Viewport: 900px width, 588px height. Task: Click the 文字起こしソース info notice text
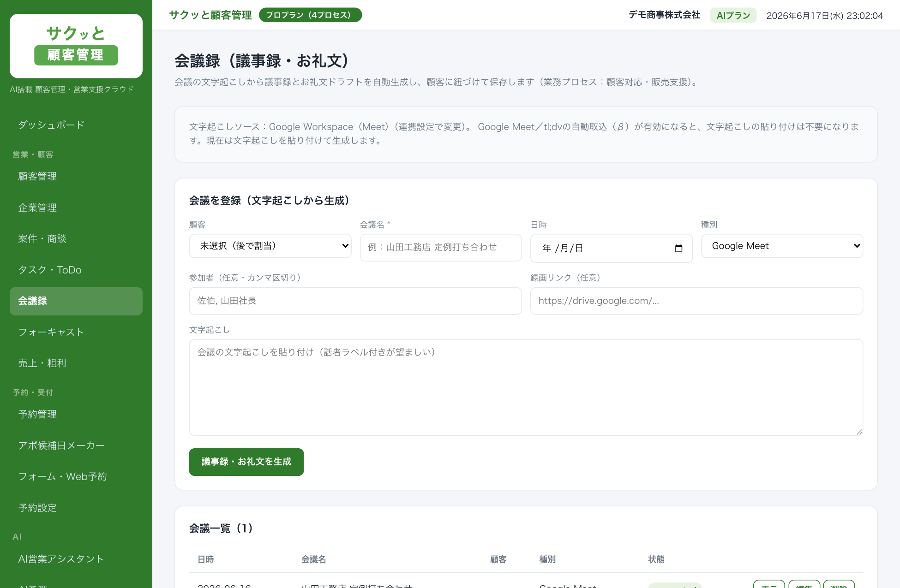click(x=524, y=133)
